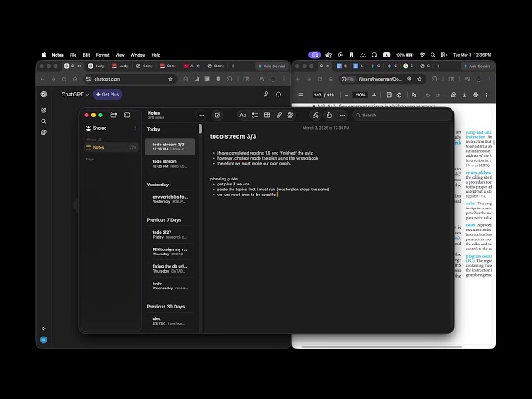The image size is (532, 399).
Task: Click the ChatGPT temporary chat icon
Action: click(x=278, y=94)
